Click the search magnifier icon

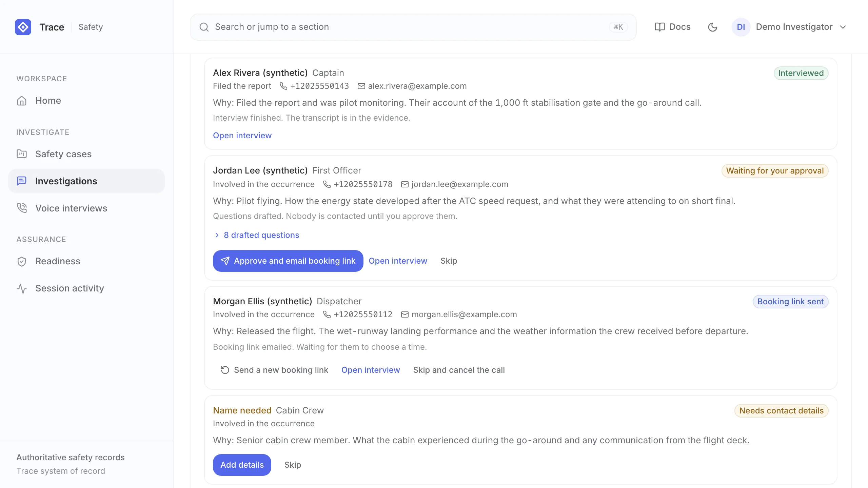pos(204,27)
